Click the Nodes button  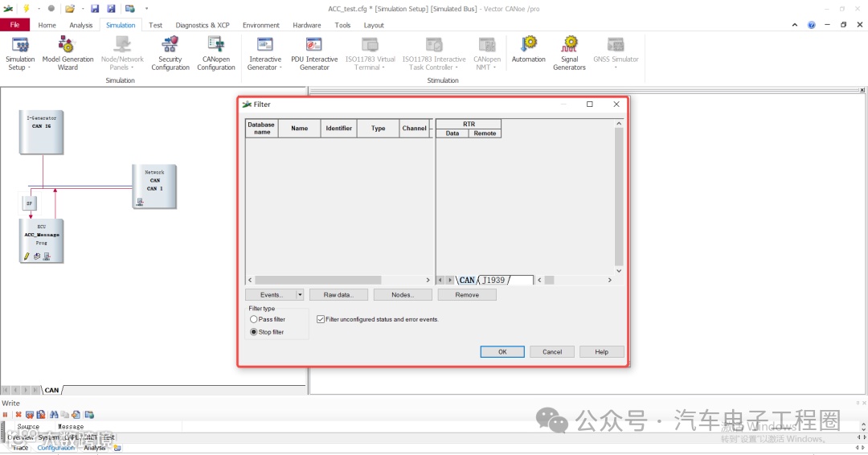[403, 295]
